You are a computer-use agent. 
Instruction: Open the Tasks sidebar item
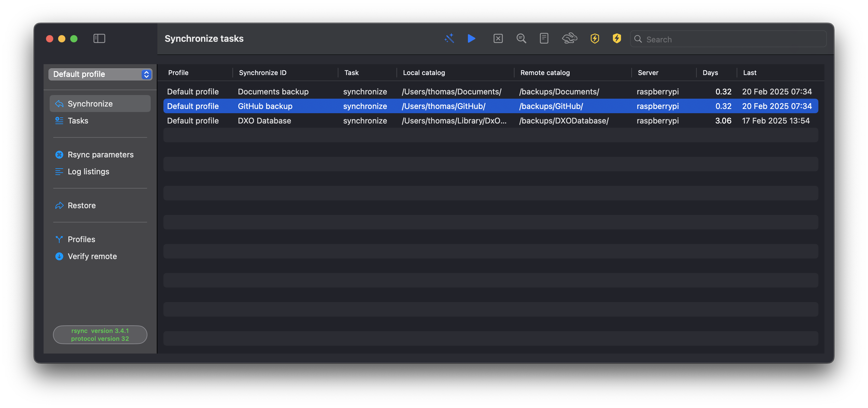coord(100,121)
